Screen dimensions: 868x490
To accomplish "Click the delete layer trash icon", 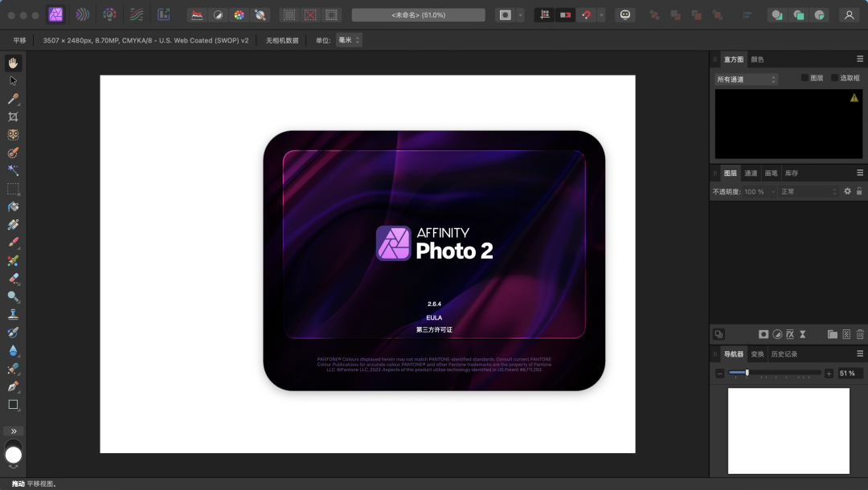I will (860, 334).
